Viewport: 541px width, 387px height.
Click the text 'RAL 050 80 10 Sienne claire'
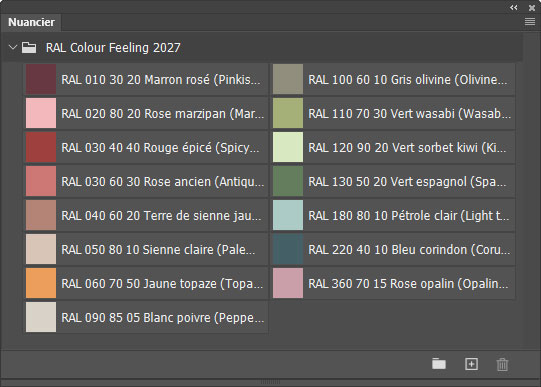tap(137, 249)
